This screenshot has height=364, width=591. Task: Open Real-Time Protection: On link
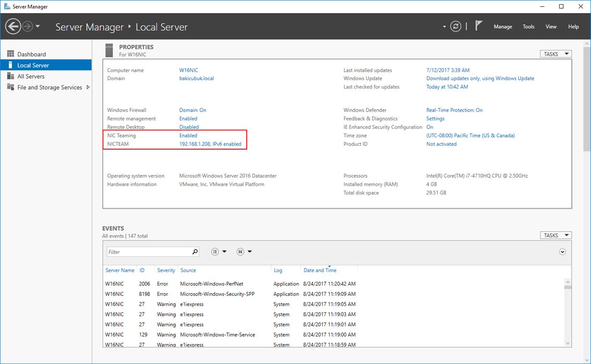454,110
